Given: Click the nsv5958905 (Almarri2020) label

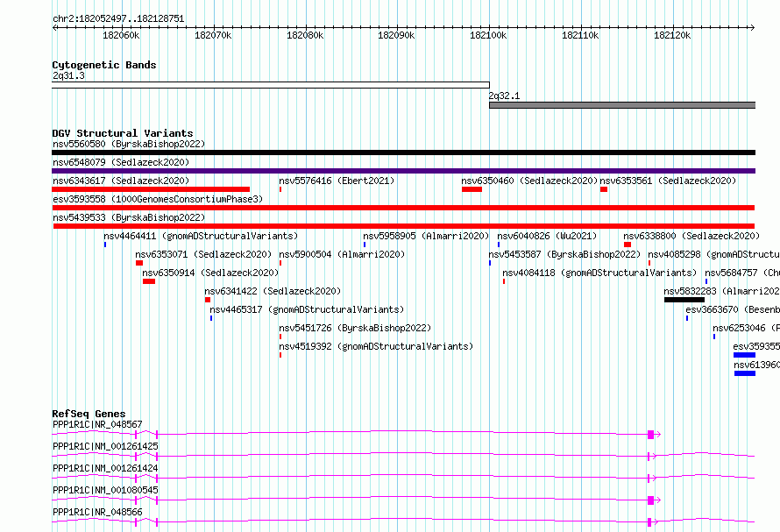Looking at the screenshot, I should pos(426,236).
